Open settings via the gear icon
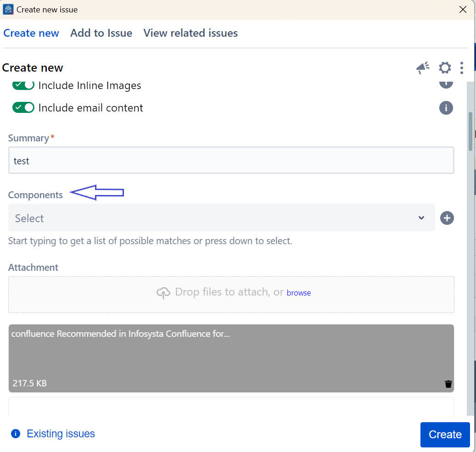 point(445,68)
